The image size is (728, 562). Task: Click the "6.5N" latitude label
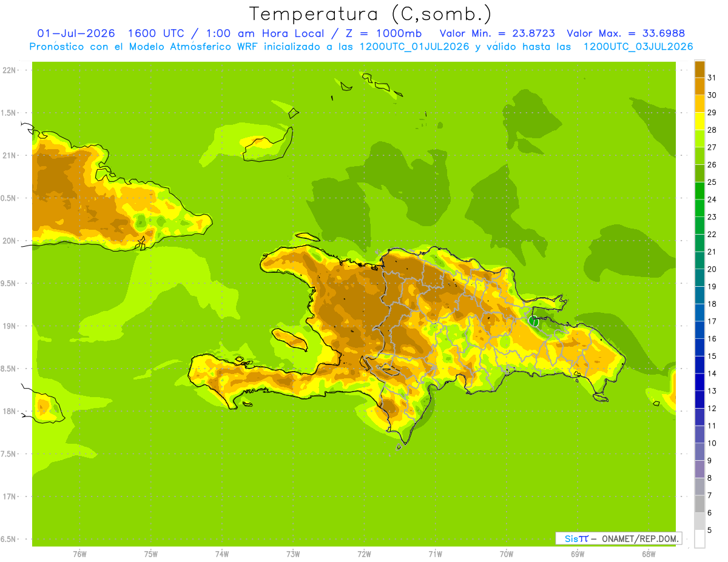pos(8,539)
